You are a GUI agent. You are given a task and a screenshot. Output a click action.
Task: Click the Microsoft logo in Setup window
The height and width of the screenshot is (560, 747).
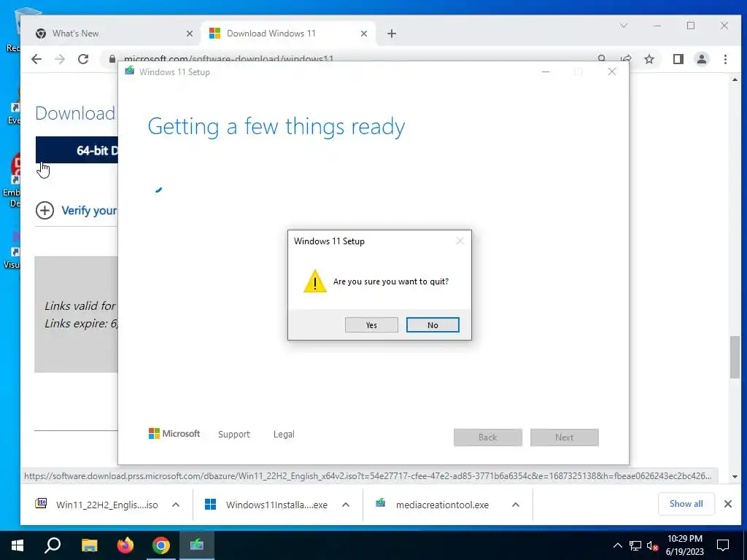[x=174, y=434]
